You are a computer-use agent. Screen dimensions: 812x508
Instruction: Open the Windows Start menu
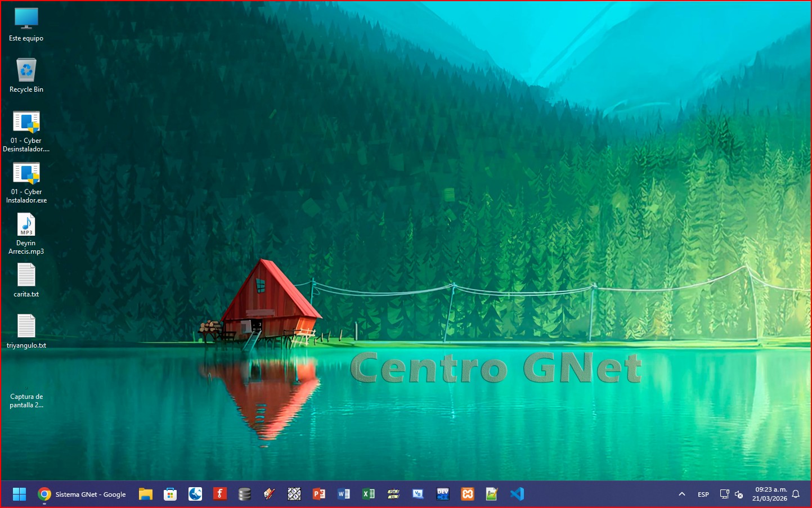19,494
